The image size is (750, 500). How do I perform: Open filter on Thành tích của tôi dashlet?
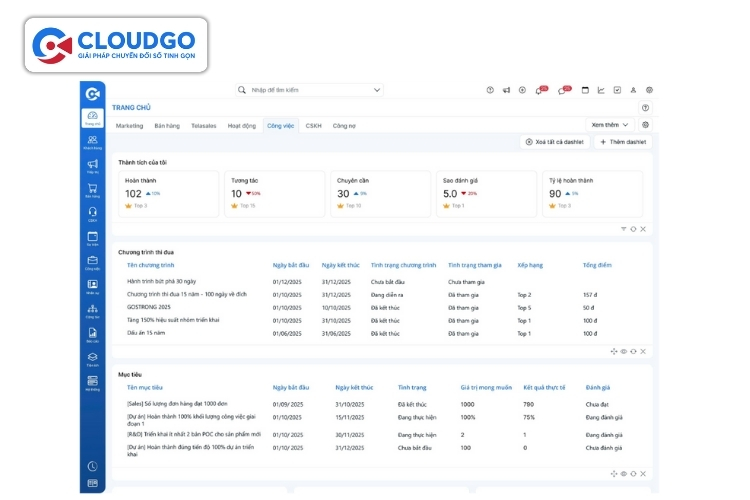624,229
